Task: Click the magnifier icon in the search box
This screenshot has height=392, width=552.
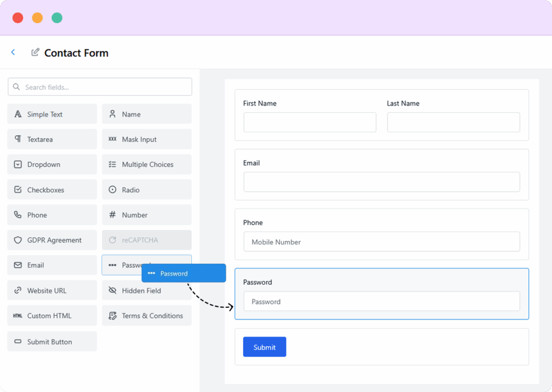Action: point(16,86)
